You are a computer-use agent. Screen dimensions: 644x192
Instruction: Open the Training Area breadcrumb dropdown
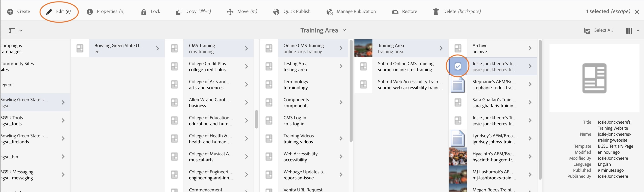click(x=344, y=30)
